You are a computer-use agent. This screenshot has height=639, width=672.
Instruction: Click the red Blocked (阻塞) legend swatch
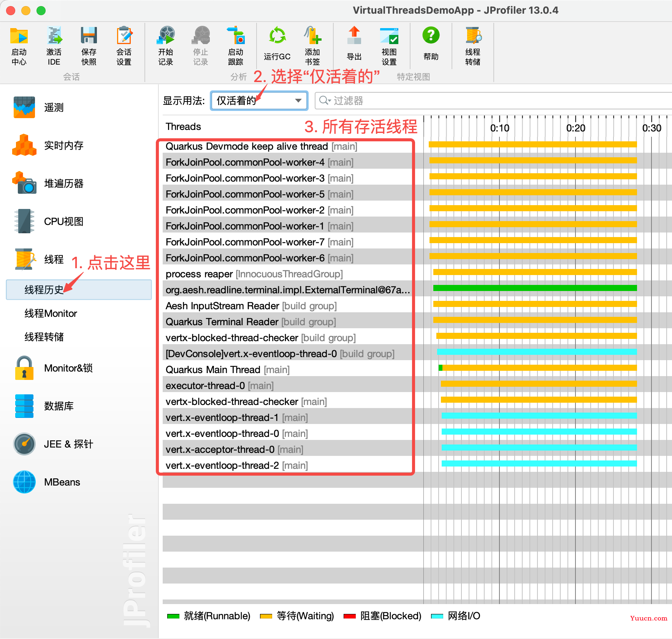350,616
